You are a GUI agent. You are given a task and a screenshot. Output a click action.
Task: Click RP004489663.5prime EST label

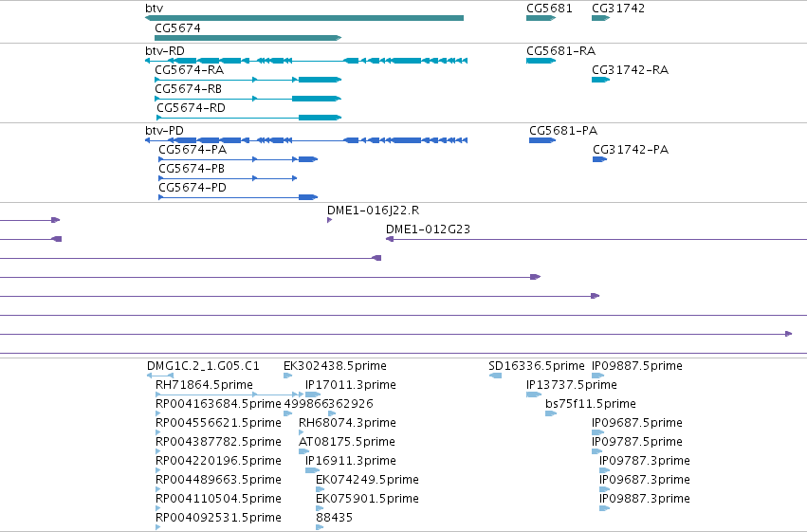pyautogui.click(x=218, y=480)
